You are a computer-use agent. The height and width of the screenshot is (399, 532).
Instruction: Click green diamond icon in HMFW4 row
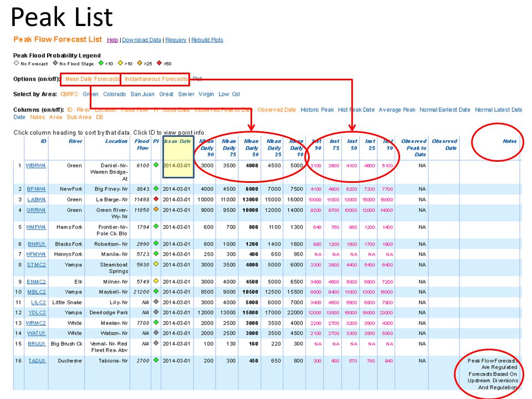[156, 226]
